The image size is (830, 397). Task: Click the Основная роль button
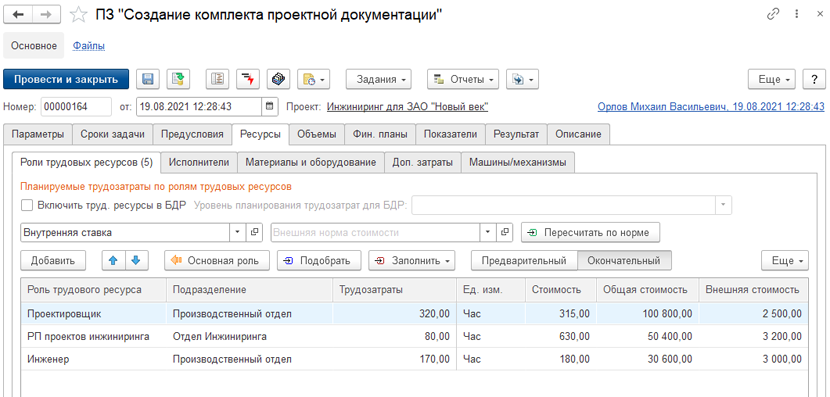tap(217, 260)
